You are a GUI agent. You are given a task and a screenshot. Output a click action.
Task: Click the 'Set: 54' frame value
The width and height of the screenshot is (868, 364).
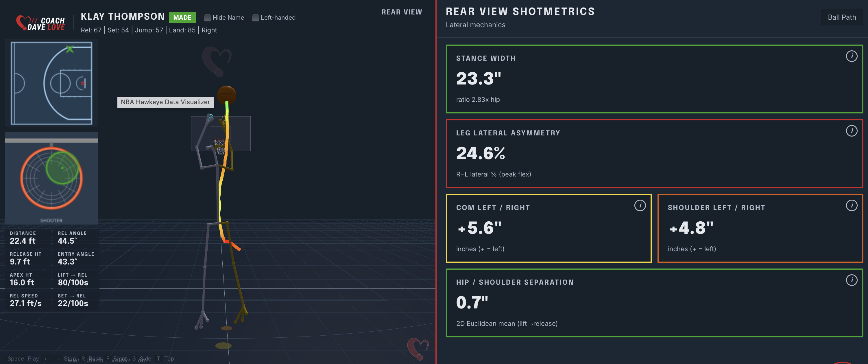pos(118,30)
